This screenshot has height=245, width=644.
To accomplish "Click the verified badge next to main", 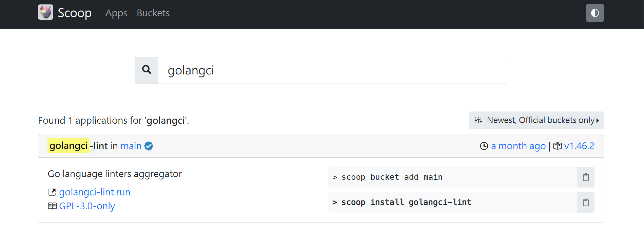I will (x=149, y=146).
